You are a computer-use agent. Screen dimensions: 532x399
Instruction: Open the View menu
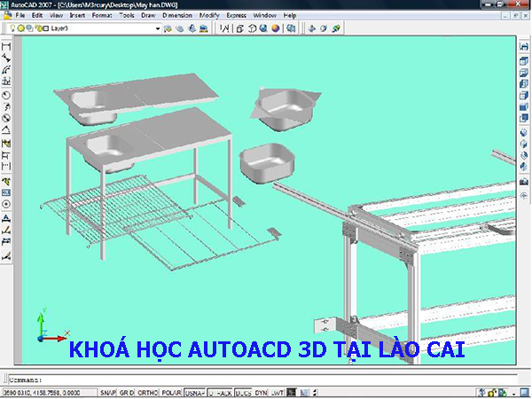pyautogui.click(x=56, y=15)
